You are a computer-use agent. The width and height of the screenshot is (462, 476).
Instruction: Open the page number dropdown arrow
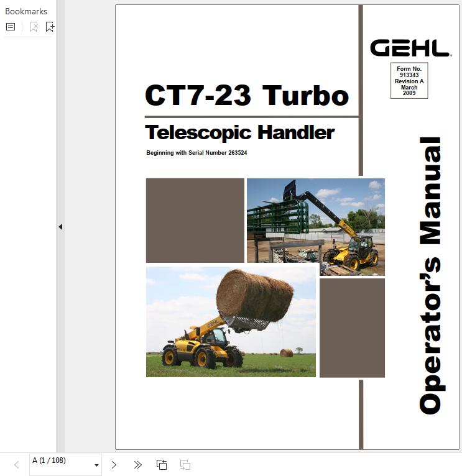point(96,465)
